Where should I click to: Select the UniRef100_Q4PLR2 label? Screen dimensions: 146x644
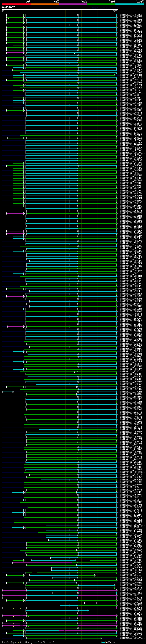point(131,540)
